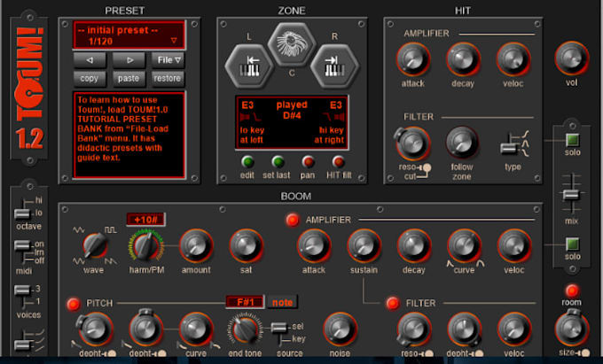The height and width of the screenshot is (364, 603).
Task: Open the File menu dropdown
Action: pos(168,60)
